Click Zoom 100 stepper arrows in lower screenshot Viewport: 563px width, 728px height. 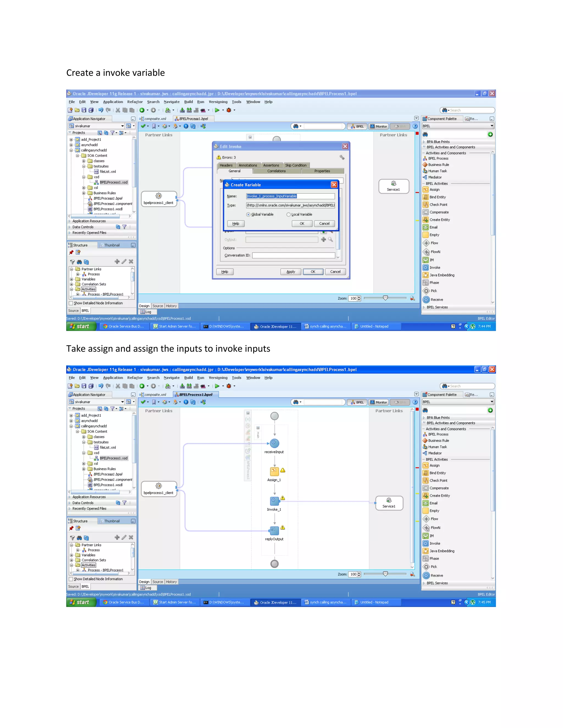[359, 574]
